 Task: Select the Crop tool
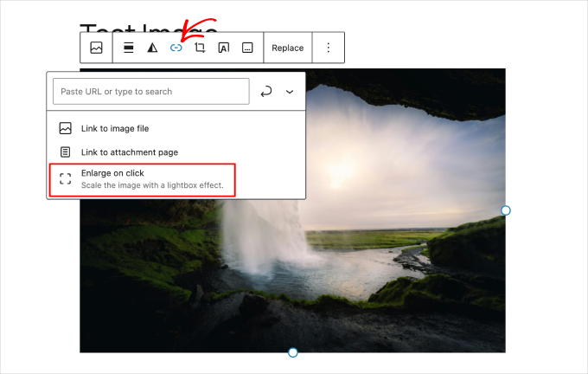click(200, 48)
